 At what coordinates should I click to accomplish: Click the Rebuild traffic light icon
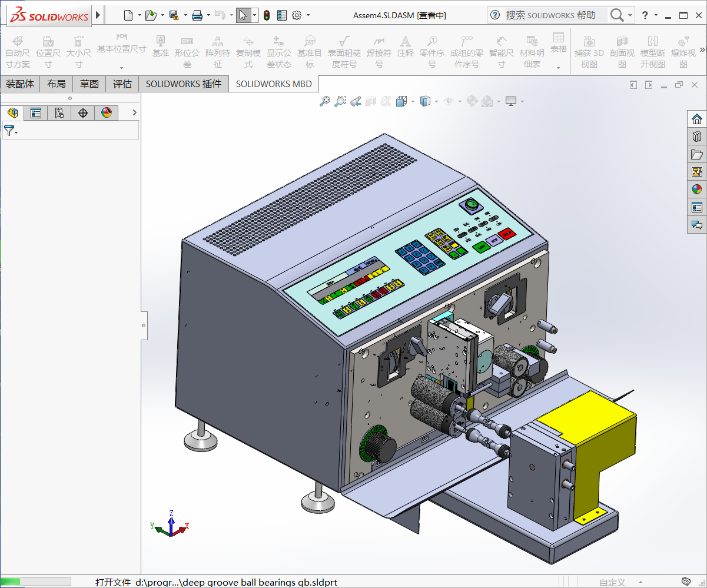[x=266, y=15]
